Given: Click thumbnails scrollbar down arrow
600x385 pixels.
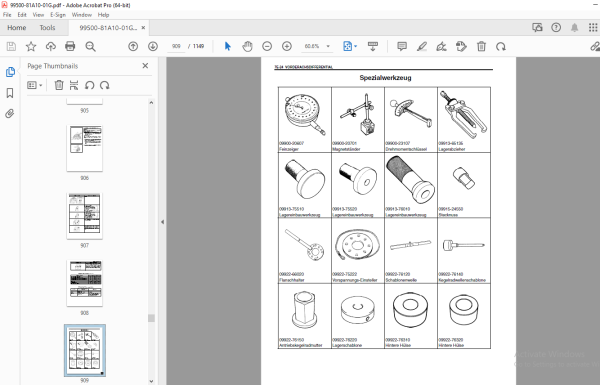Looking at the screenshot, I should pyautogui.click(x=151, y=381).
